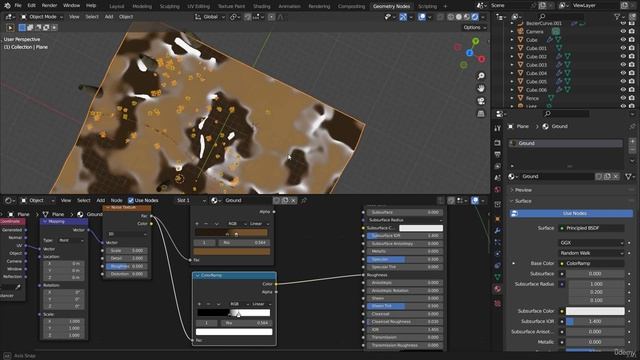Click the Y axis green gizmo ball
This screenshot has height=360, width=640.
[476, 41]
